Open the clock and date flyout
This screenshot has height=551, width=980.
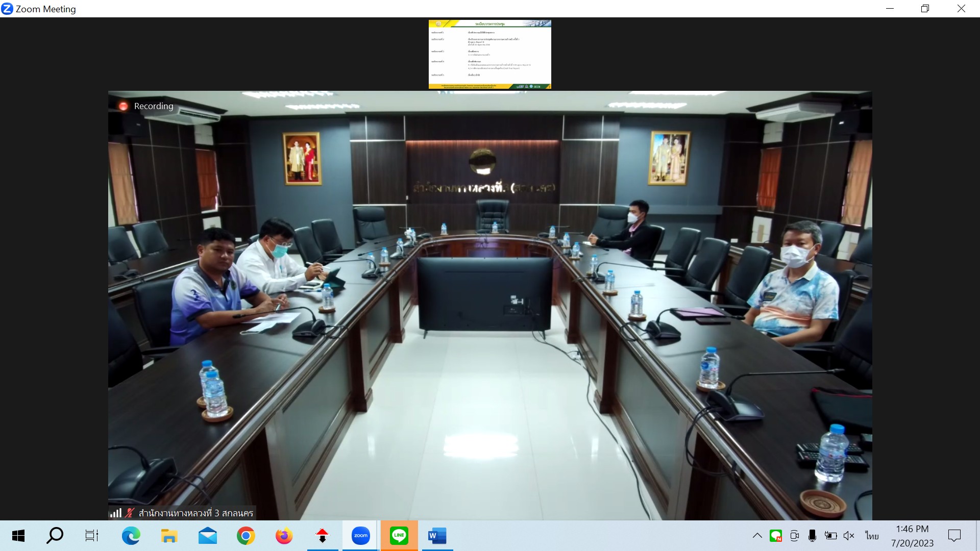pos(912,536)
